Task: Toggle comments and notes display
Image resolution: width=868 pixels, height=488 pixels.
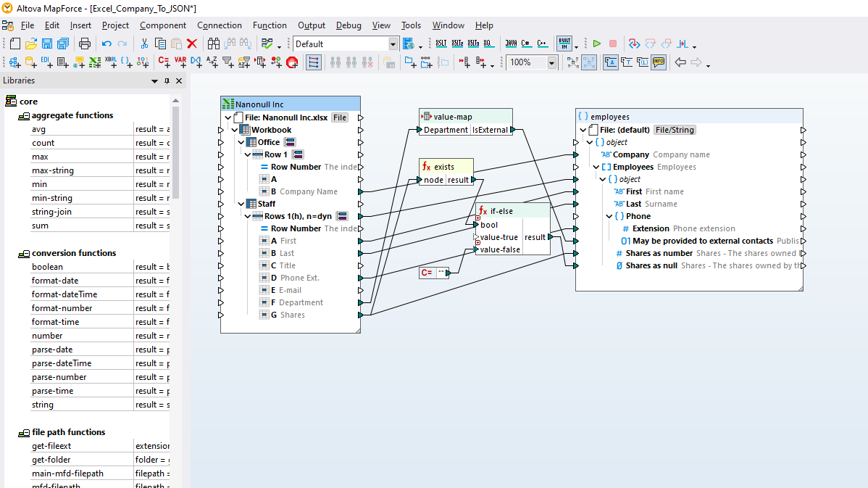Action: coord(659,62)
